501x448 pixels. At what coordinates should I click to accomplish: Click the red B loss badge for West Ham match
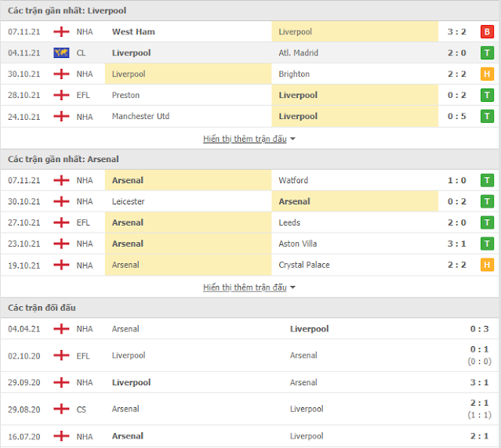click(x=487, y=31)
